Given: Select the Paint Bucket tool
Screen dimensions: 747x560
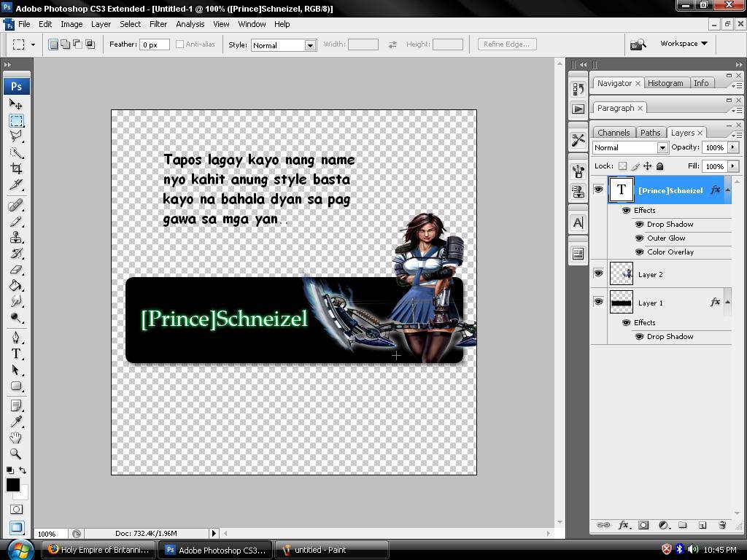Looking at the screenshot, I should click(16, 285).
